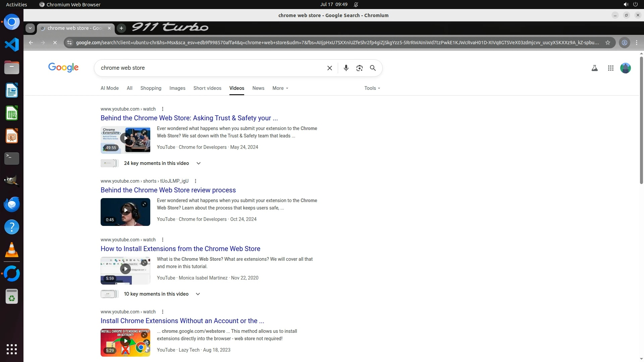Open new tab with plus button

tap(121, 28)
